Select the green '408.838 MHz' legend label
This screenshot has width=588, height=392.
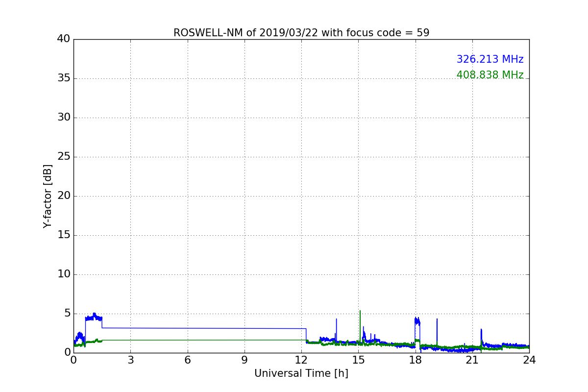(x=490, y=75)
